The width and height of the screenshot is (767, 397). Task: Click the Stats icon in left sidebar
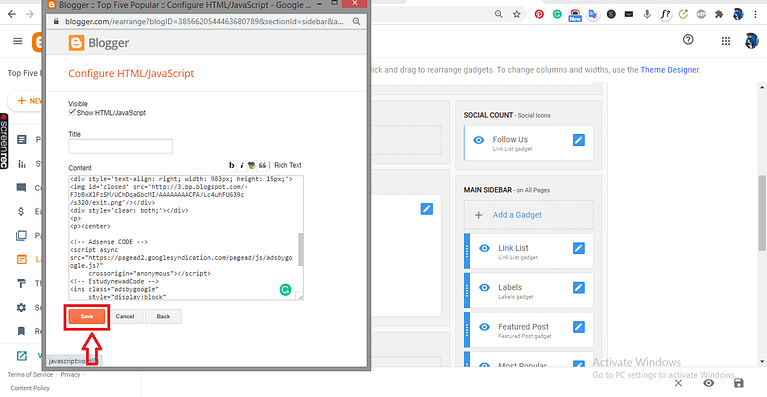tap(22, 164)
